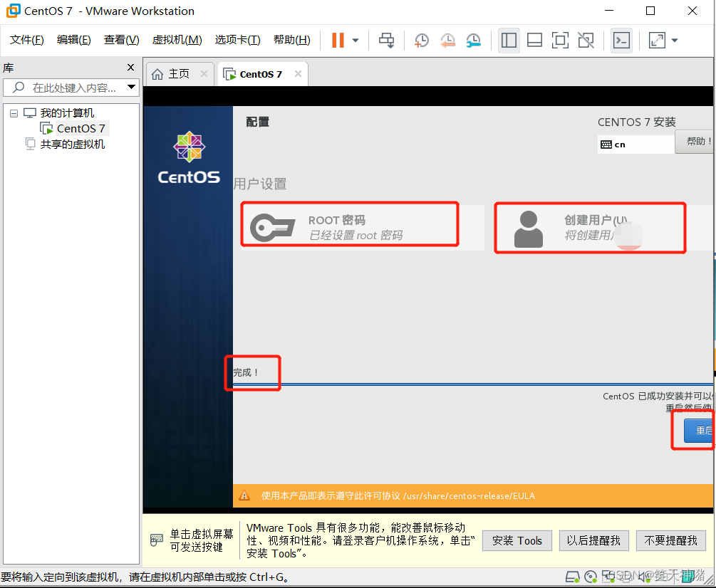The image size is (716, 588).
Task: Click the 以后提醒我 button
Action: [593, 540]
